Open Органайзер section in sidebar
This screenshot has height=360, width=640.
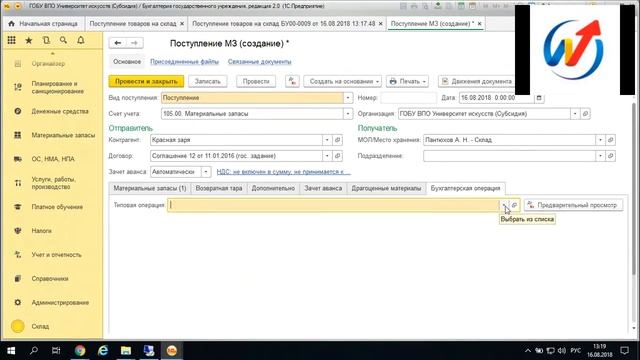(x=48, y=64)
